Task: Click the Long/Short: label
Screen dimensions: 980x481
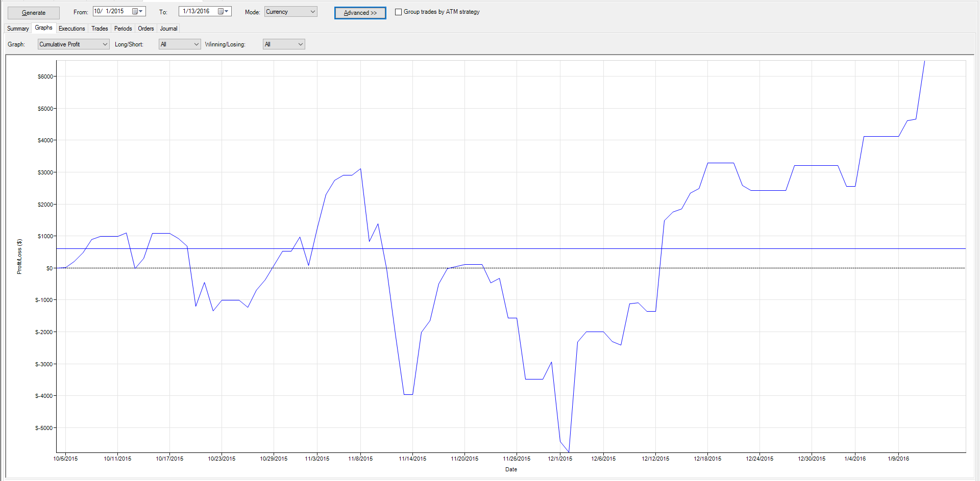Action: pos(129,44)
